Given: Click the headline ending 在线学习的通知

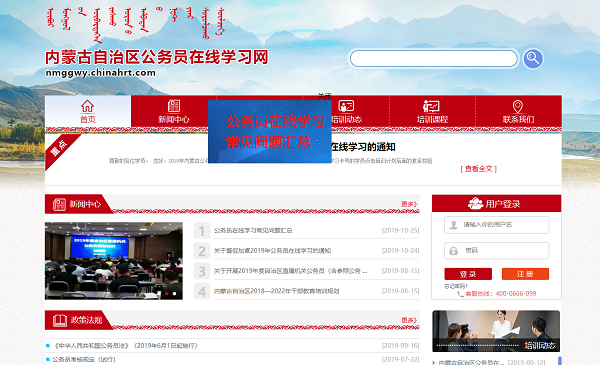Looking at the screenshot, I should [364, 147].
